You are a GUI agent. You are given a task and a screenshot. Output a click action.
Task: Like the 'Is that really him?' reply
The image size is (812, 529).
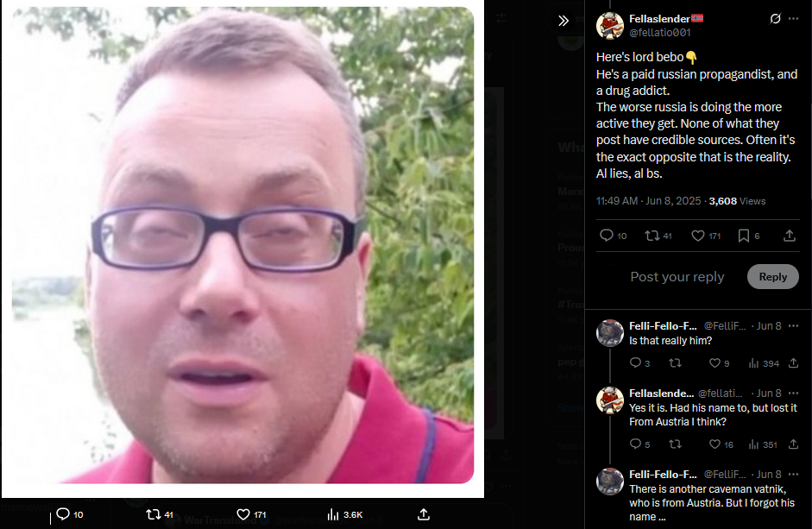point(714,363)
